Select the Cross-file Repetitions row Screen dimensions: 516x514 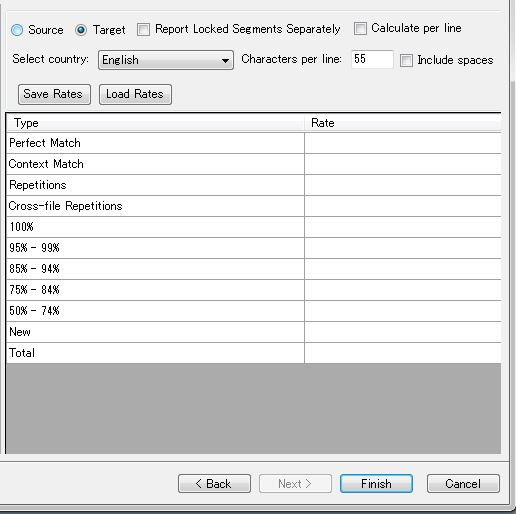point(253,206)
